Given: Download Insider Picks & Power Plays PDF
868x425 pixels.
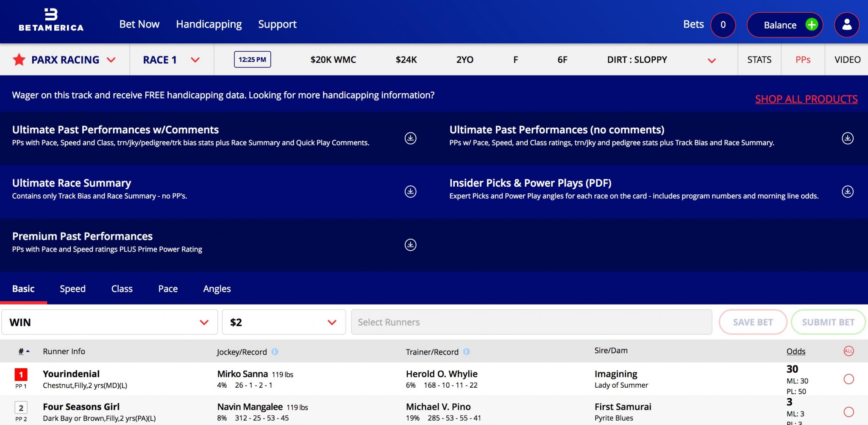Looking at the screenshot, I should (x=847, y=192).
